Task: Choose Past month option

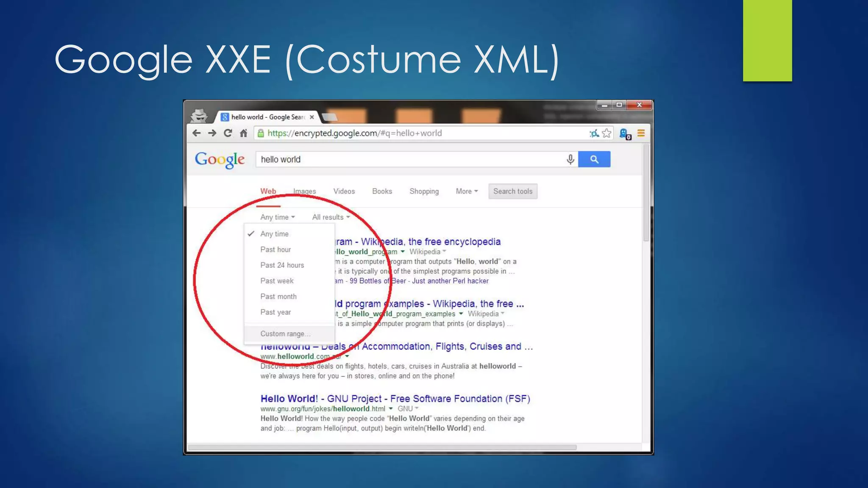Action: [x=289, y=297]
